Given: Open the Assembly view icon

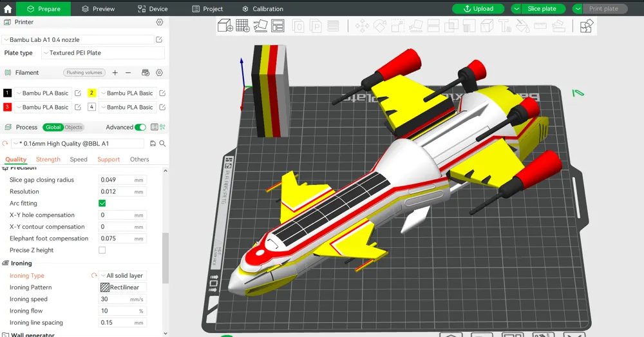Looking at the screenshot, I should coord(586,26).
